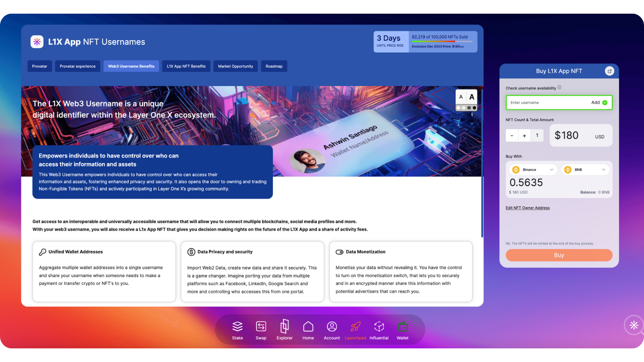This screenshot has width=644, height=362.
Task: Expand the BNB token dropdown
Action: pyautogui.click(x=603, y=170)
